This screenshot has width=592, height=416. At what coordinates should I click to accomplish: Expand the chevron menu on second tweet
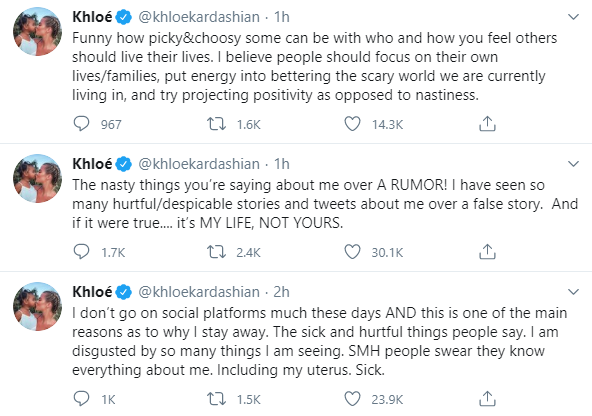click(x=574, y=163)
